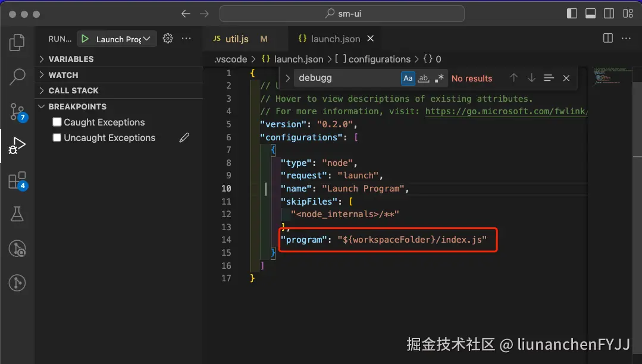Screen dimensions: 642x364
Task: Open editor more actions ellipsis
Action: pos(626,38)
